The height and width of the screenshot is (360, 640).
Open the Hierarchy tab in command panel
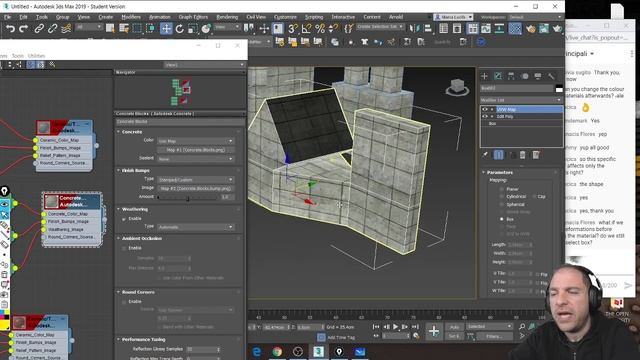click(511, 76)
